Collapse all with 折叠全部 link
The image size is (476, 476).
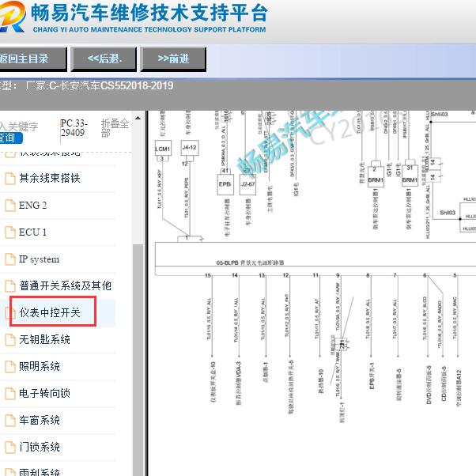coord(115,128)
